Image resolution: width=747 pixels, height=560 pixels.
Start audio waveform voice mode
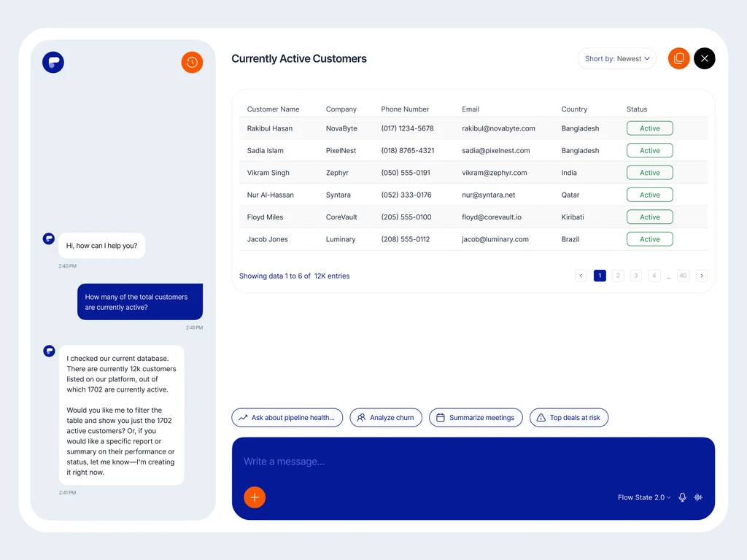coord(698,497)
